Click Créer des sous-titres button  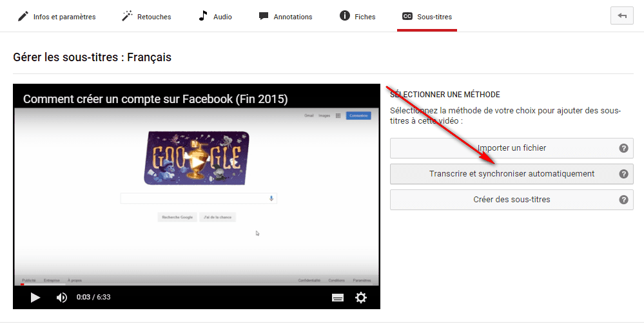(512, 200)
